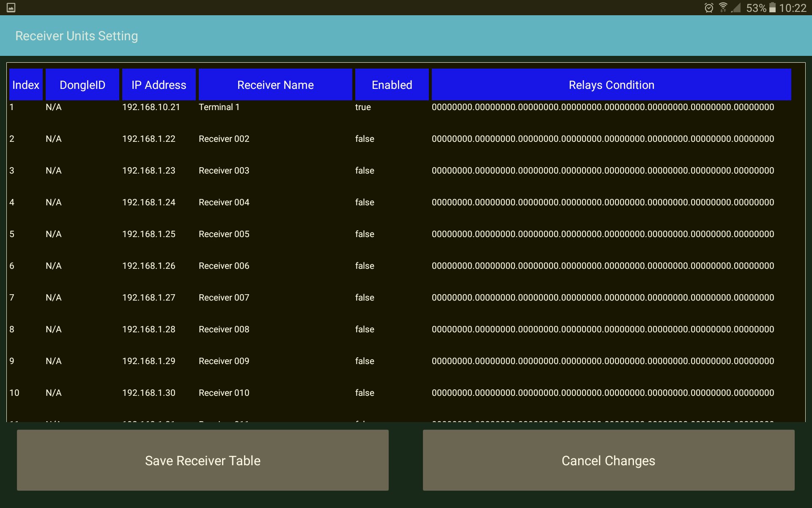This screenshot has width=812, height=508.
Task: Tap the 'false' enabled value for Receiver 004
Action: tap(365, 202)
